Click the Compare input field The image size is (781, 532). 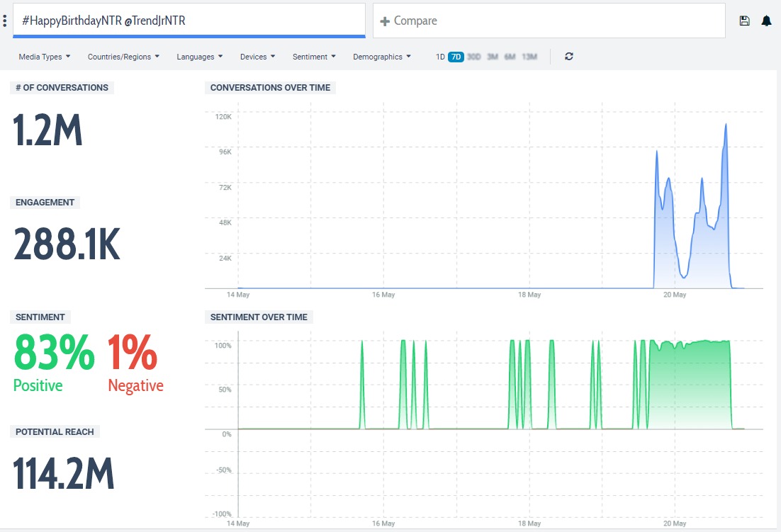(x=549, y=21)
